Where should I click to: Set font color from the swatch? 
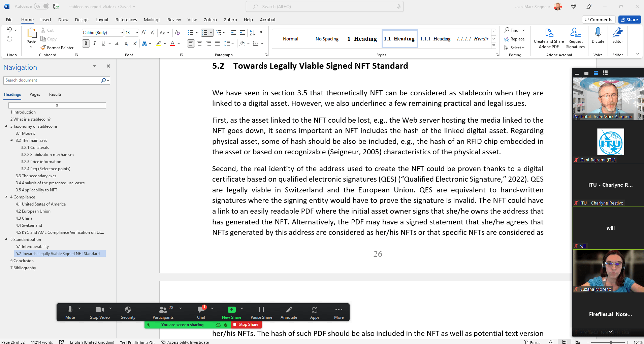(172, 43)
